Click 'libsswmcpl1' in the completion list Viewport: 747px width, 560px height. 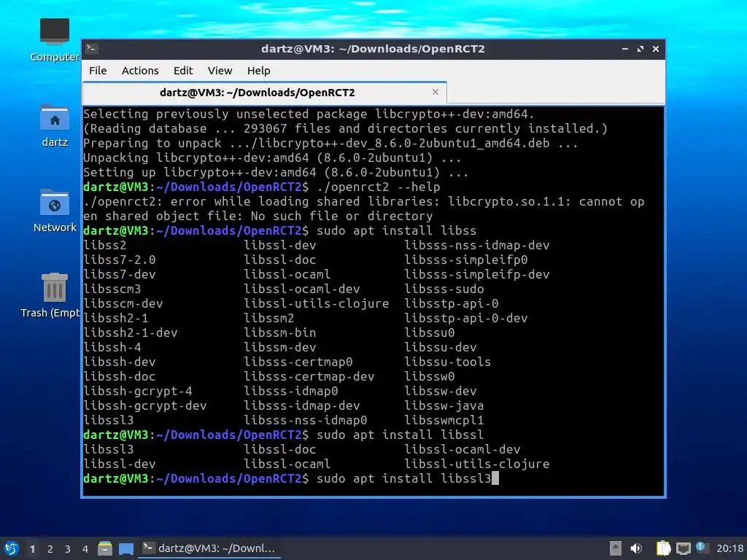[444, 420]
